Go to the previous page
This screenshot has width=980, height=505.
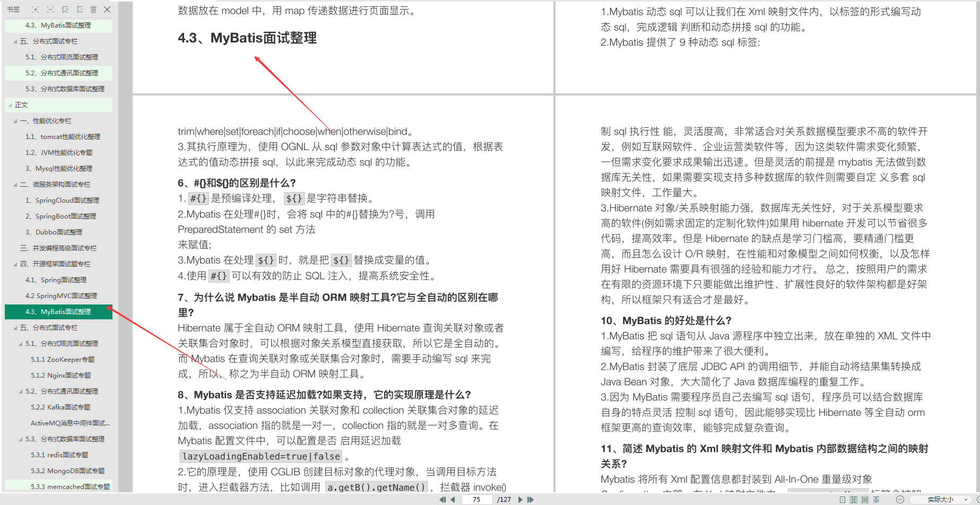pos(453,499)
